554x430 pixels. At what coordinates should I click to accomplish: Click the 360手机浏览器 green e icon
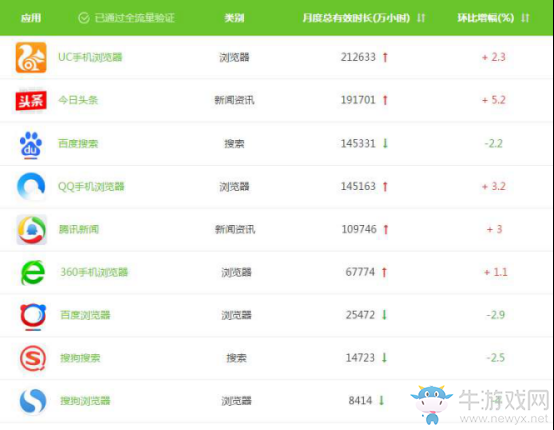[33, 272]
